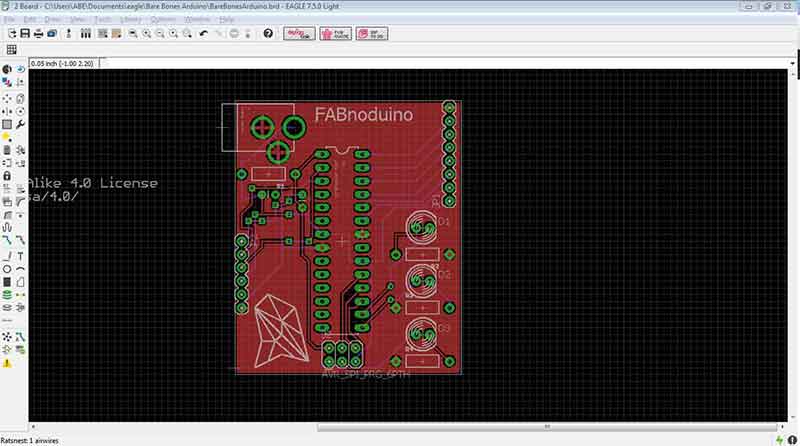The height and width of the screenshot is (446, 800).
Task: Open the Grid settings icon
Action: [11, 49]
